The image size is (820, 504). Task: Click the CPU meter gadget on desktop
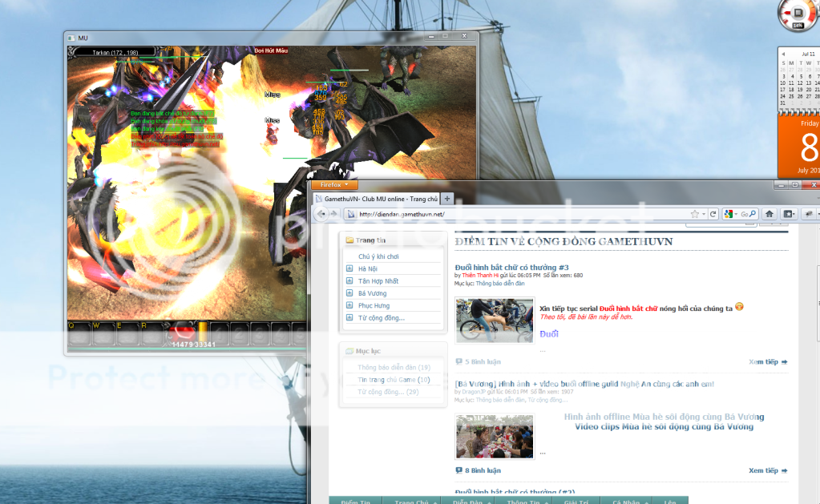click(x=798, y=15)
